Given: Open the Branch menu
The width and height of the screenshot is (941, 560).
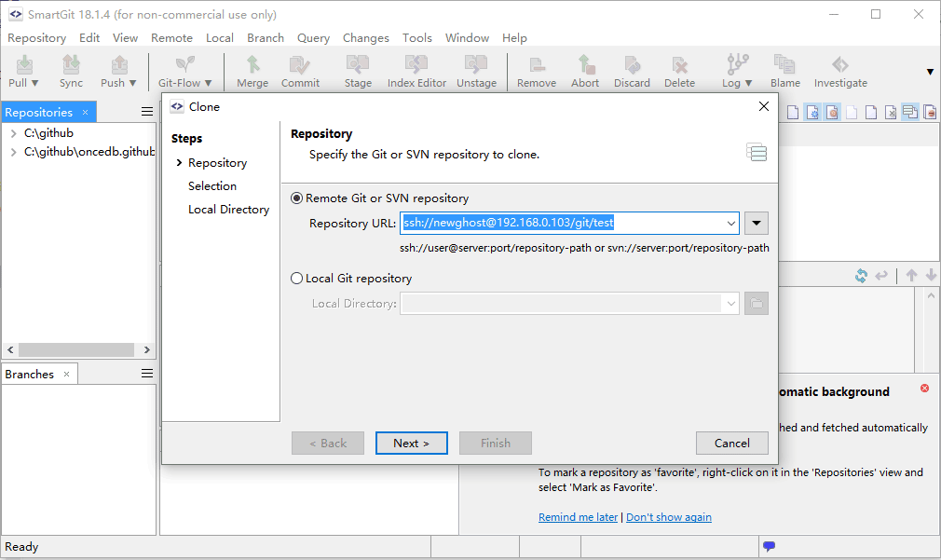Looking at the screenshot, I should [x=266, y=38].
